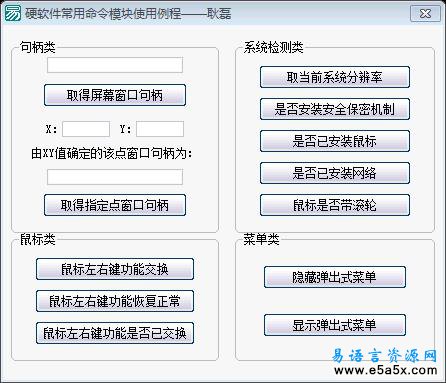Click the 显示弹出式菜单 button

[x=335, y=325]
